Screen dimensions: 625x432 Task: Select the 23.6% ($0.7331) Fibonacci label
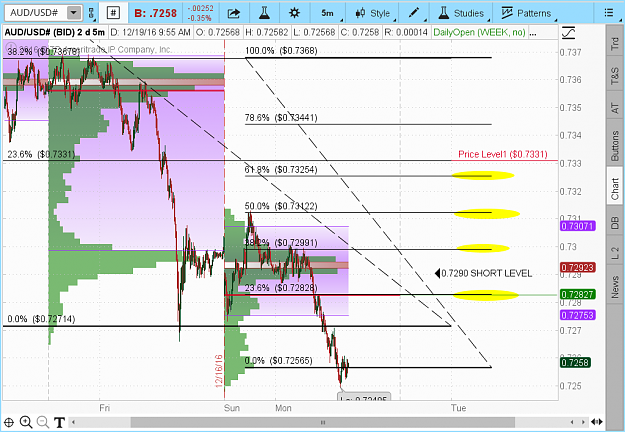click(41, 154)
